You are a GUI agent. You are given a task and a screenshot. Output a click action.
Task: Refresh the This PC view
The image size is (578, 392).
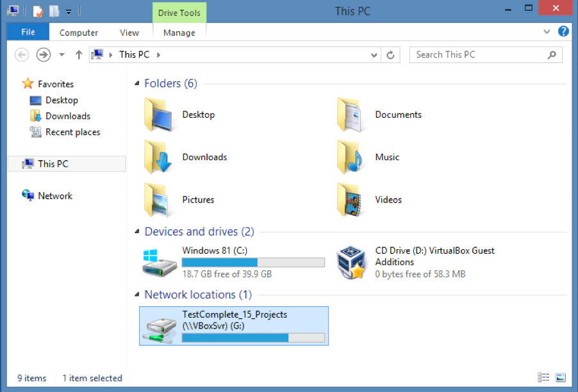[390, 55]
